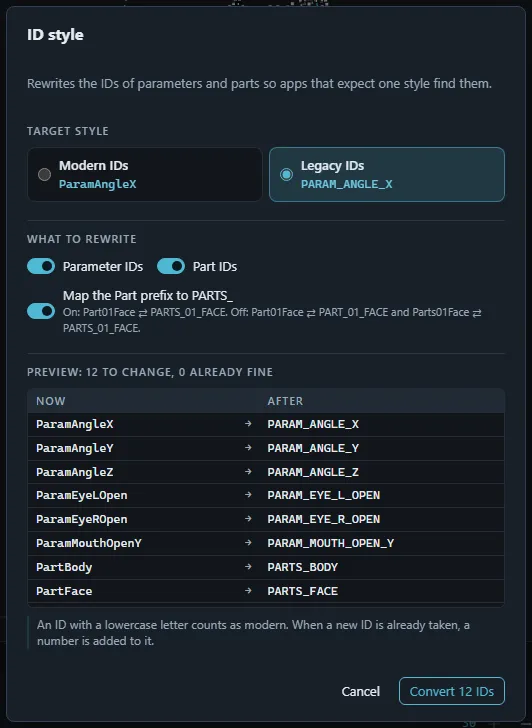
Task: Click the PARAM_ANGLE_Y cell in the After column
Action: tap(313, 448)
